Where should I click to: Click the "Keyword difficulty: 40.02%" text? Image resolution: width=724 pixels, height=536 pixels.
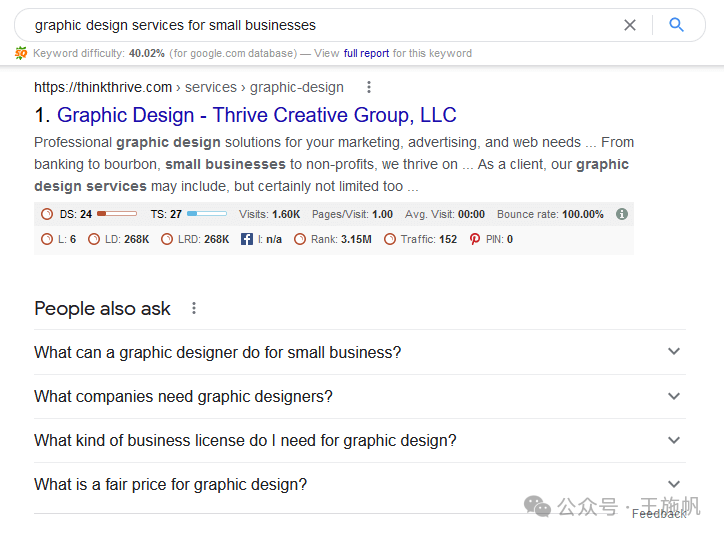click(99, 54)
